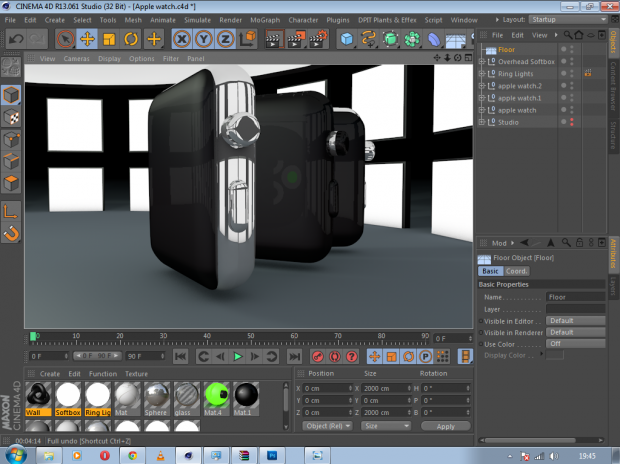This screenshot has height=464, width=620.
Task: Expand the Ring Lights object
Action: coord(482,74)
